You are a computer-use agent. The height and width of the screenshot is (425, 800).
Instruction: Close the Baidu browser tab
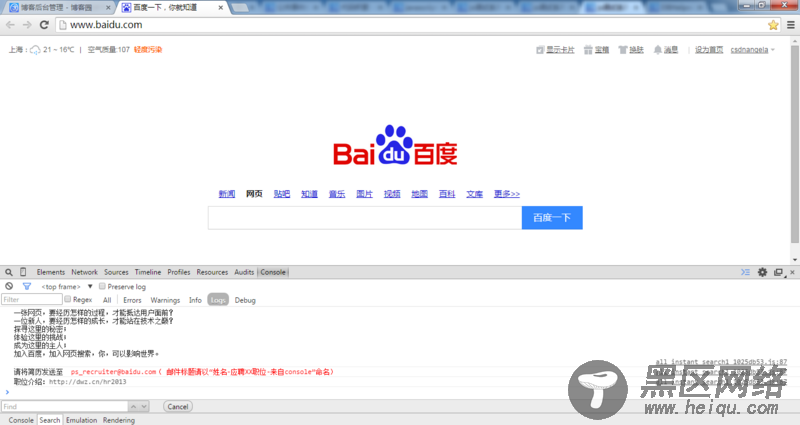click(220, 8)
